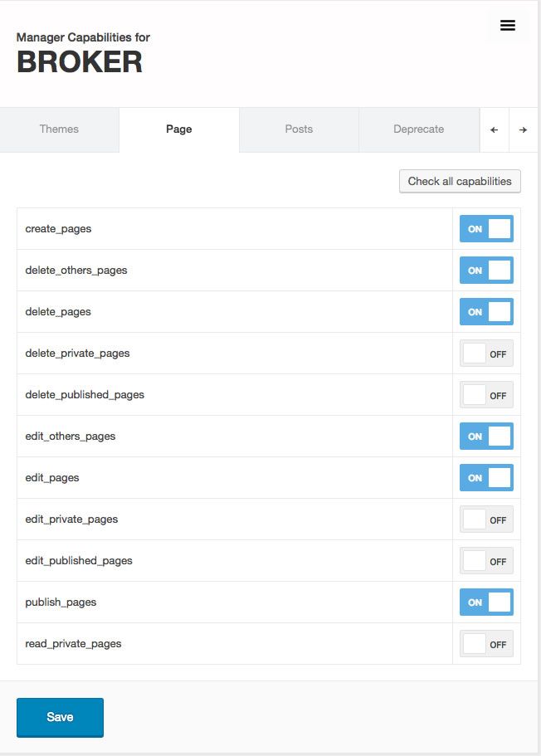Switch to the Themes tab
The height and width of the screenshot is (756, 541).
tap(59, 129)
